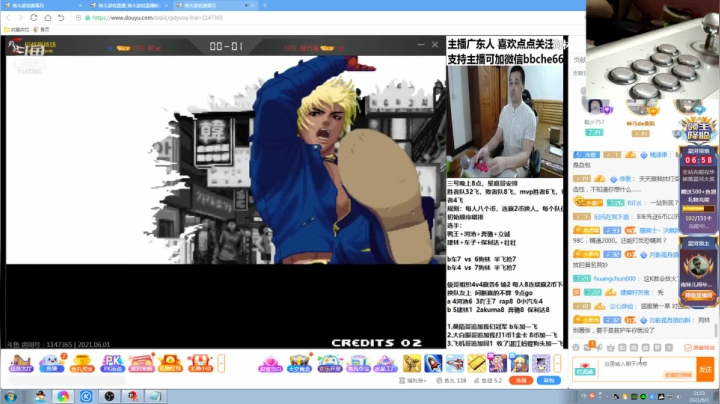Send the purple pixel gift
Viewport: 720px width, 404px height.
tap(540, 363)
